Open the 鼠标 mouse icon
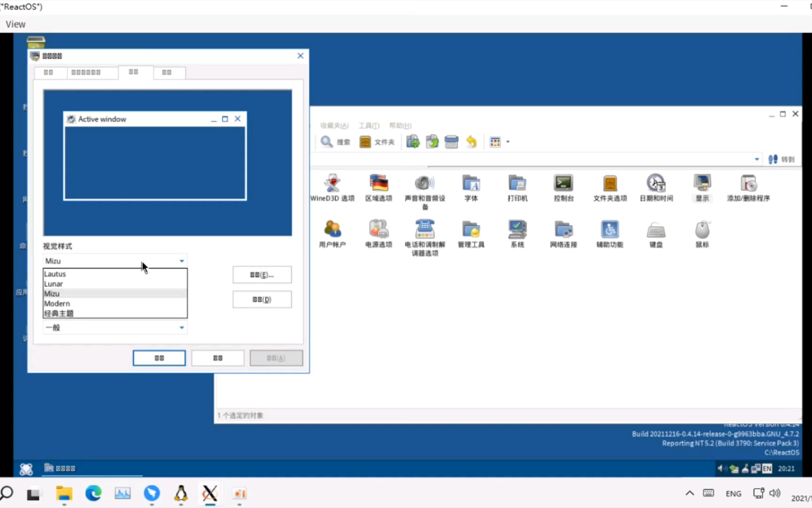This screenshot has width=812, height=508. (x=702, y=234)
